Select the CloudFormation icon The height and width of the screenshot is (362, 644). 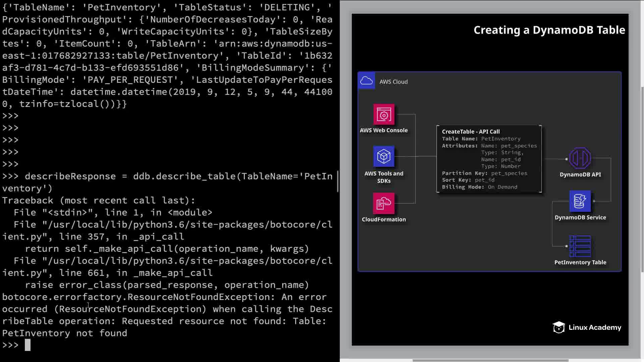tap(384, 203)
